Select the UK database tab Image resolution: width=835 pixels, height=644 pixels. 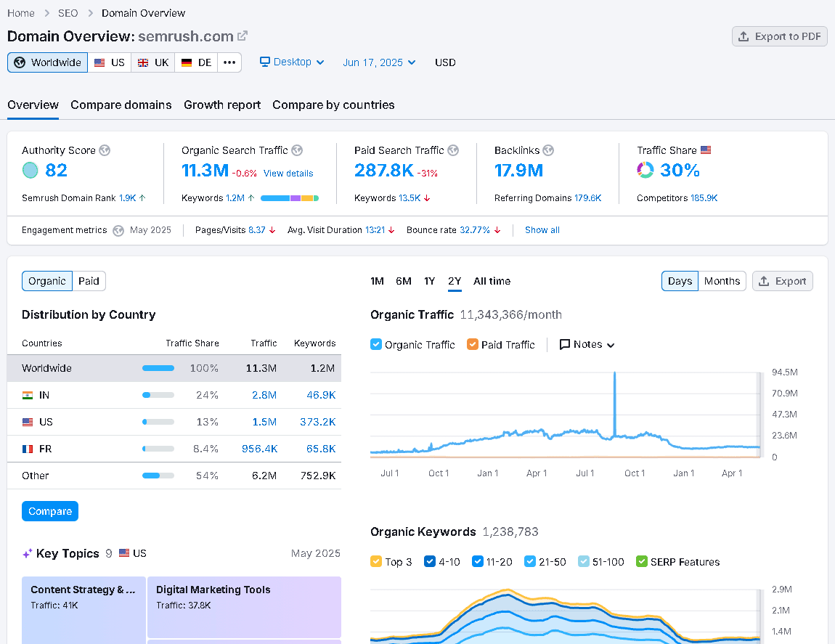[x=152, y=62]
